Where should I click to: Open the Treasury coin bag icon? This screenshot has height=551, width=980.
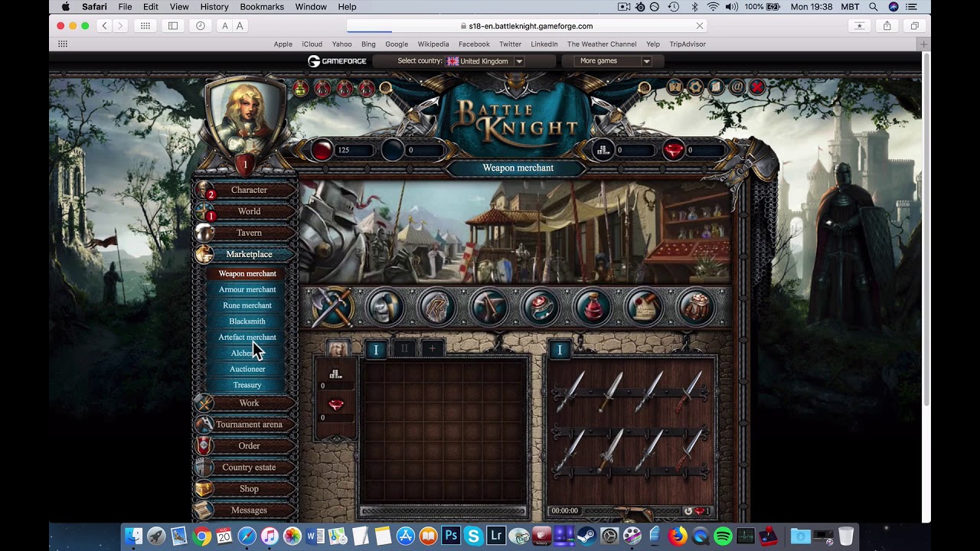click(x=696, y=307)
